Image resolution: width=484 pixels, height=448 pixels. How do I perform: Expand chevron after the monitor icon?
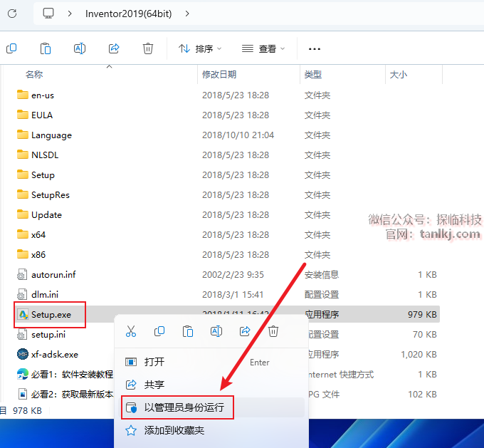point(70,14)
